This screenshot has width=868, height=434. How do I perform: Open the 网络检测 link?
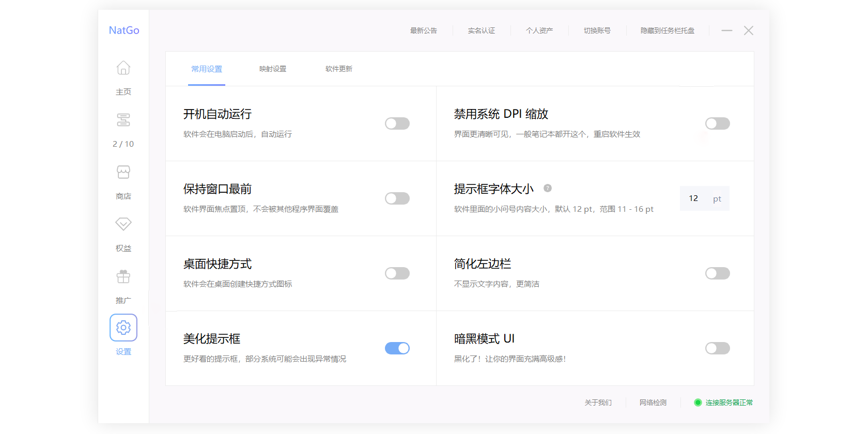click(x=653, y=402)
